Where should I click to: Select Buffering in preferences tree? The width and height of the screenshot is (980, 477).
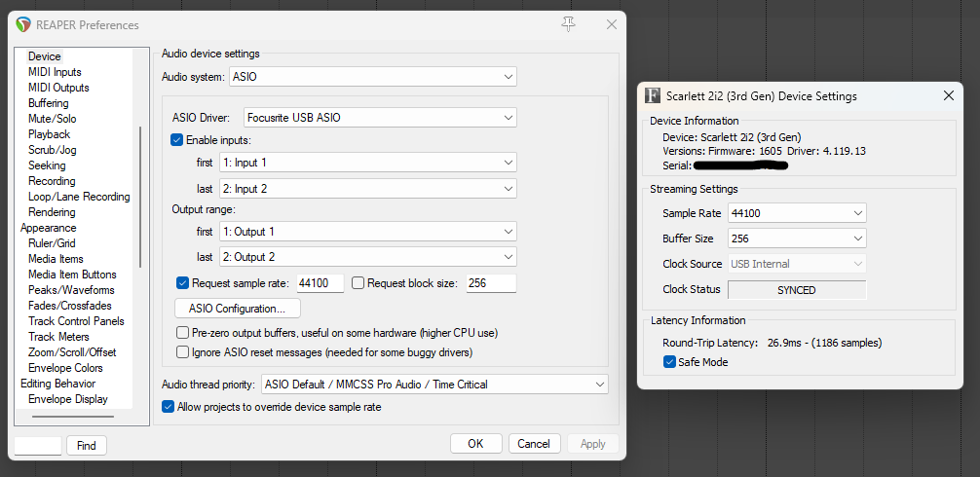(48, 103)
